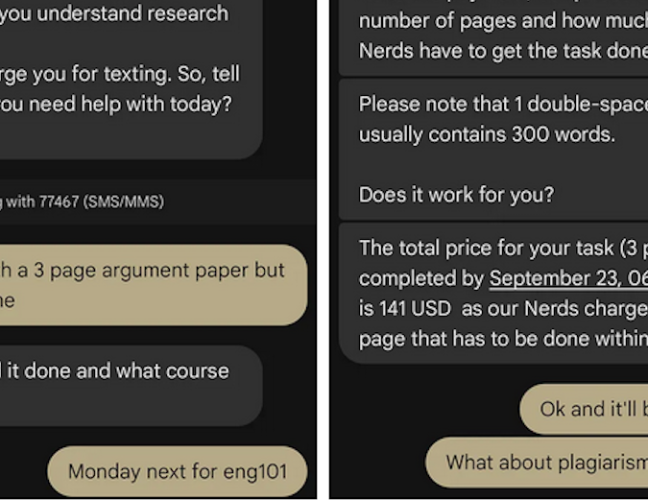Click the "completed by" text before the date

422,279
